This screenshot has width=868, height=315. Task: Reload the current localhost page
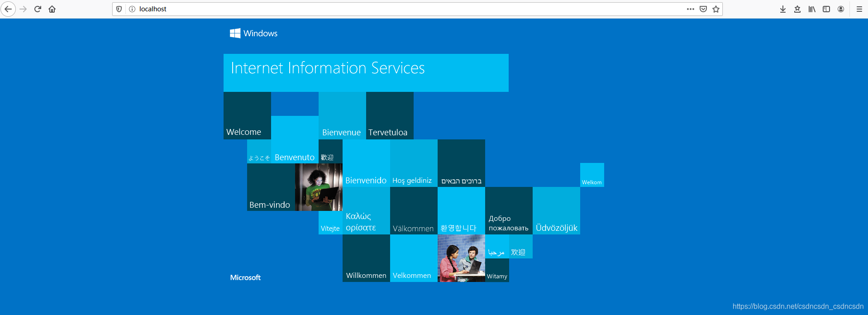click(x=38, y=9)
